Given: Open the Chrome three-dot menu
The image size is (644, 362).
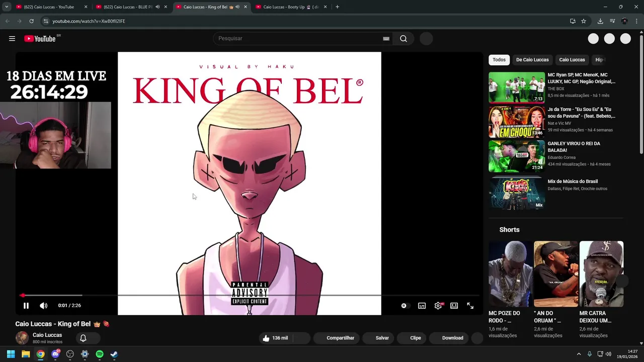Looking at the screenshot, I should pos(636,21).
